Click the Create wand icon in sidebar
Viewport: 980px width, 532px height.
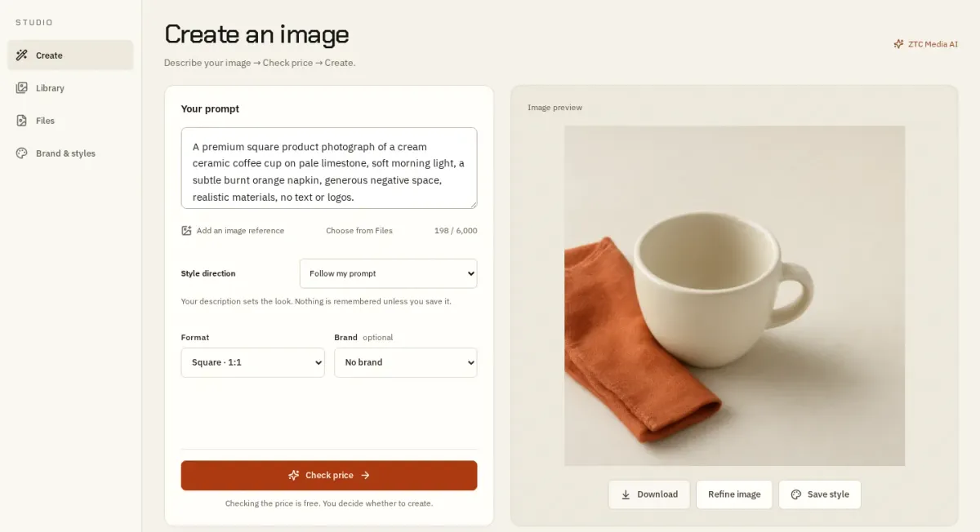pos(22,55)
